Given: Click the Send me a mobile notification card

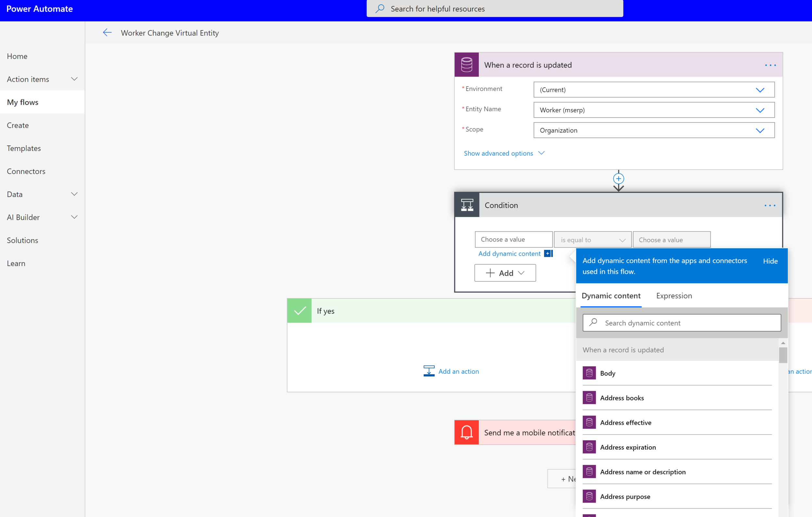Looking at the screenshot, I should point(515,432).
